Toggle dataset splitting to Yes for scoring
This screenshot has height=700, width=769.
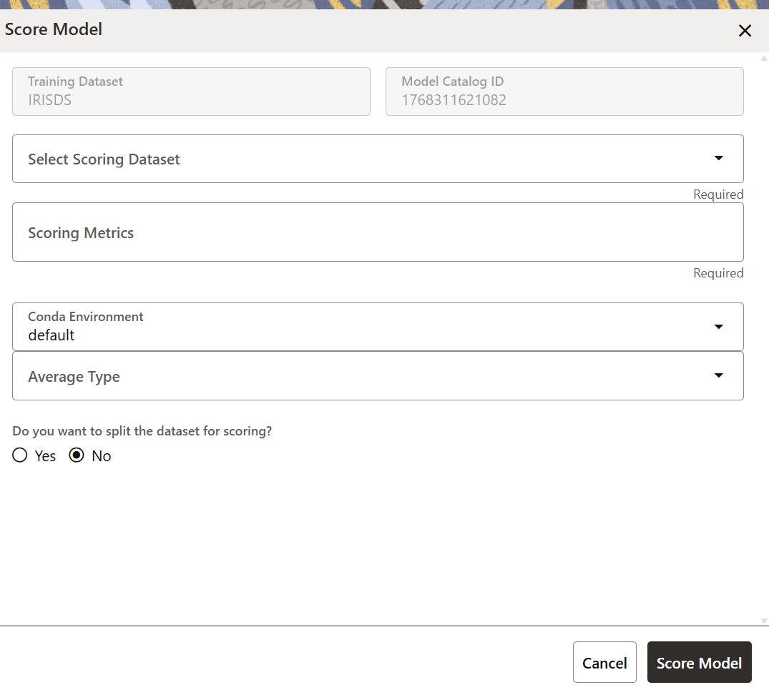(x=19, y=455)
